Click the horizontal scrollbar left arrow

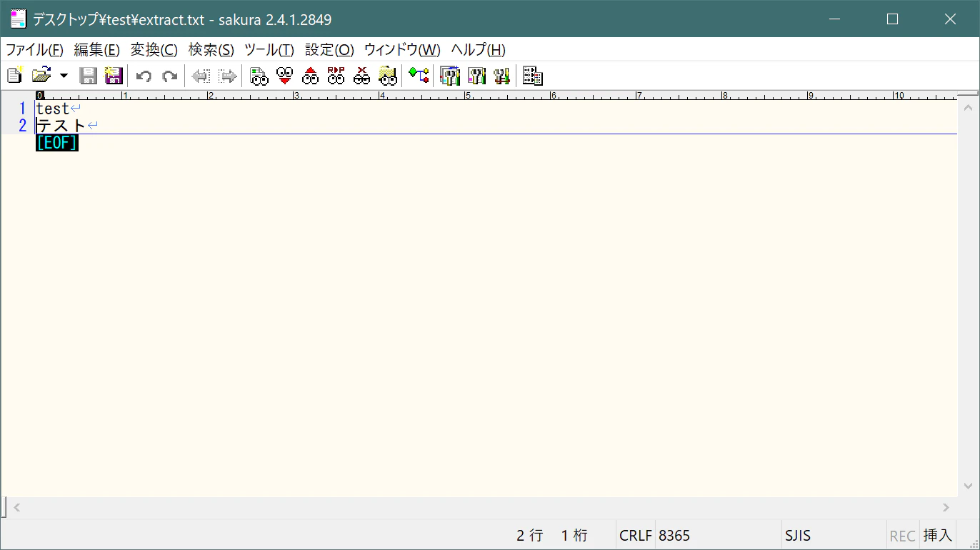(17, 508)
